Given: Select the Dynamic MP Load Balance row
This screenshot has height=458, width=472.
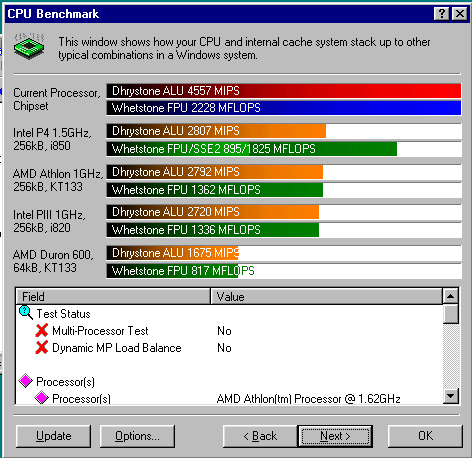Looking at the screenshot, I should [x=229, y=348].
